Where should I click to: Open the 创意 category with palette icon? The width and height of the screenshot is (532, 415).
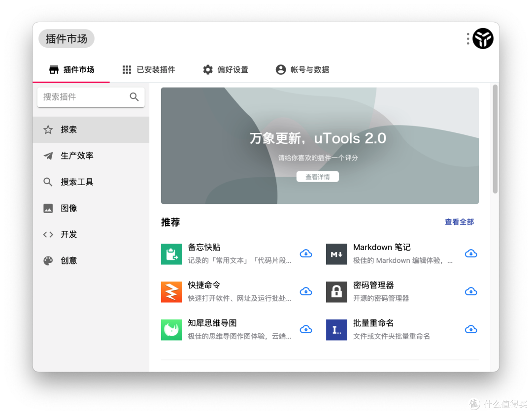tap(68, 260)
